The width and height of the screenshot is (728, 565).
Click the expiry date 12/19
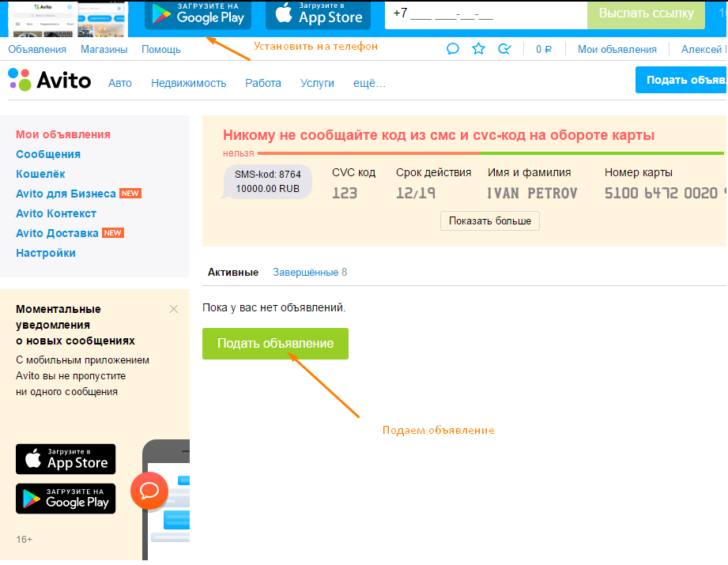click(416, 193)
